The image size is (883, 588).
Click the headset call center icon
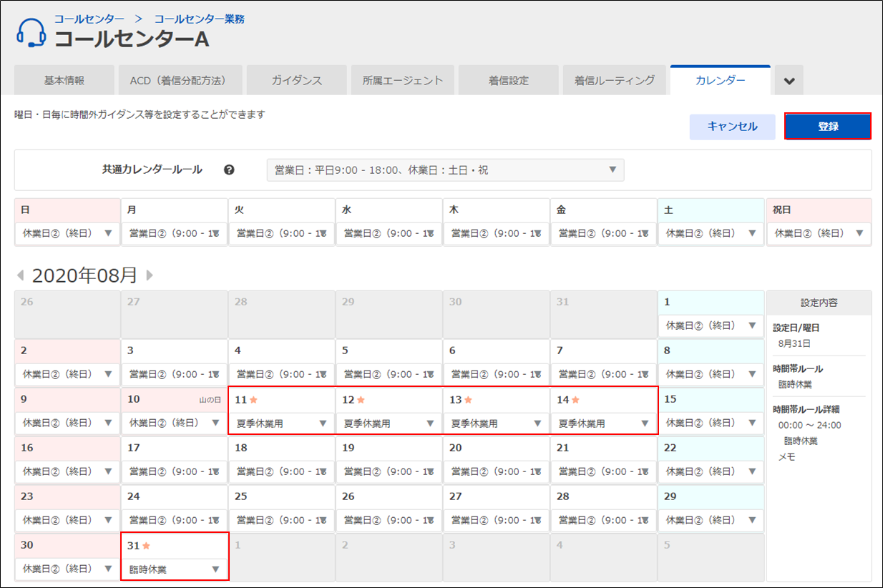[x=31, y=33]
